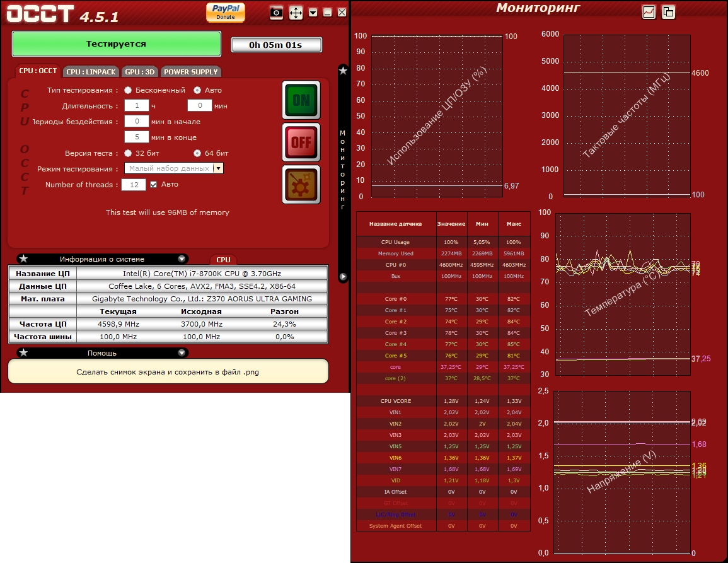Select the Core #0 temperature row
Screen dimensions: 728x563
(443, 299)
